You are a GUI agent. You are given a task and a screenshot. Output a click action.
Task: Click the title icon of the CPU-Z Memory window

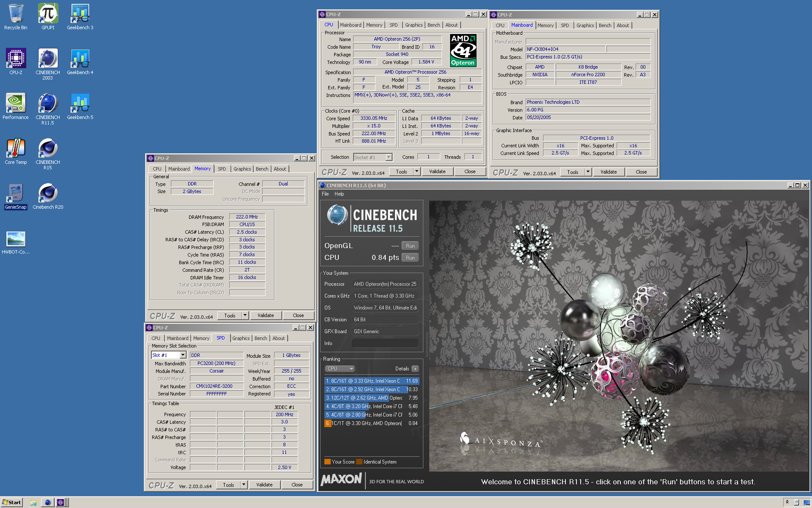(150, 158)
